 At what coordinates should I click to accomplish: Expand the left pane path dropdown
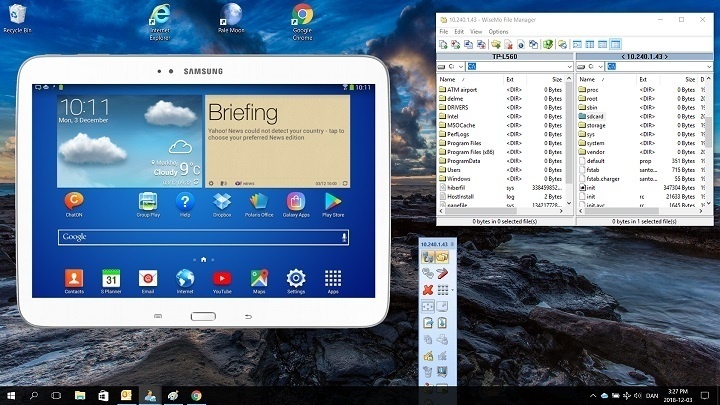[569, 67]
